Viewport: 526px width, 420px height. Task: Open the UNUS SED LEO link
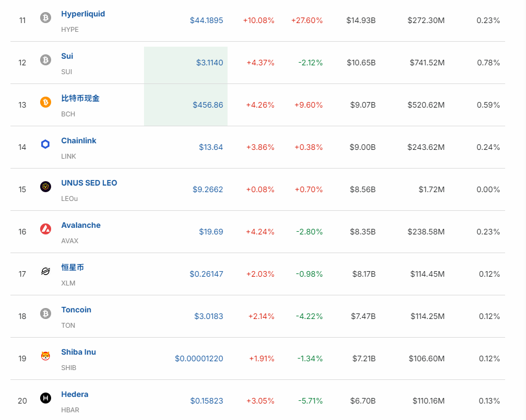click(x=89, y=183)
